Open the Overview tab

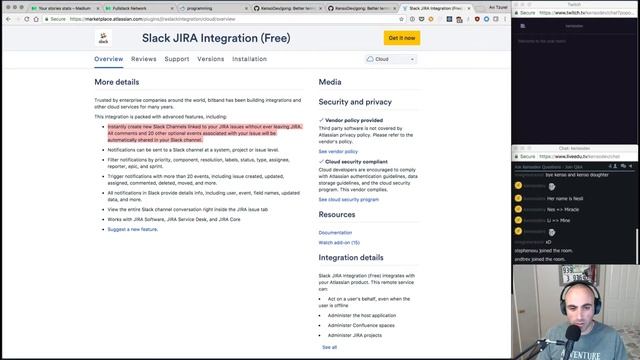[109, 59]
